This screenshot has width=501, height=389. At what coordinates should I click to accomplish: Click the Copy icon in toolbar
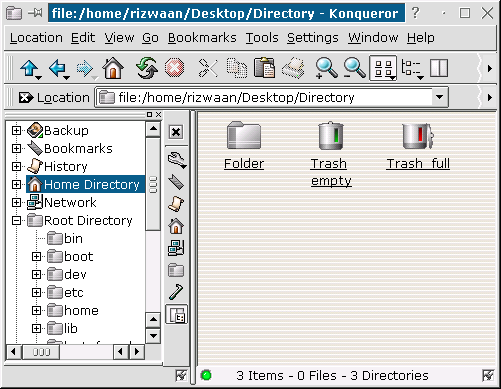(237, 68)
